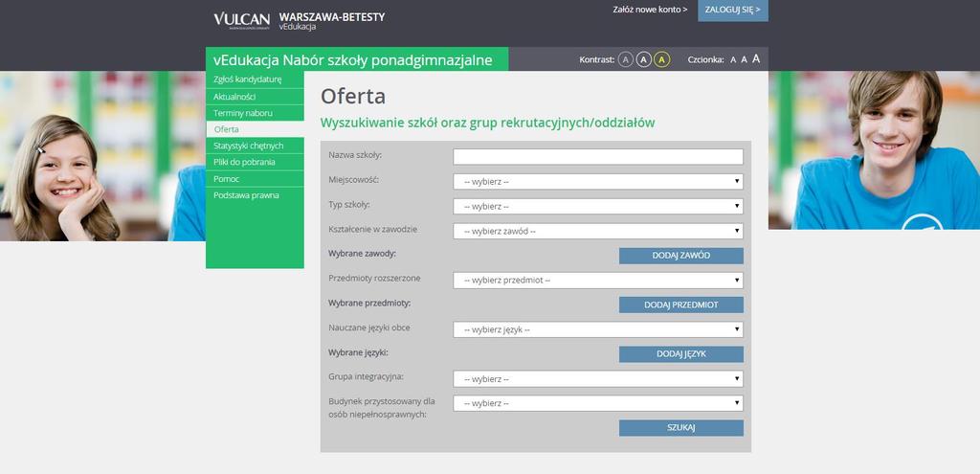This screenshot has width=980, height=474.
Task: Select Oferta in the sidebar
Action: (255, 129)
